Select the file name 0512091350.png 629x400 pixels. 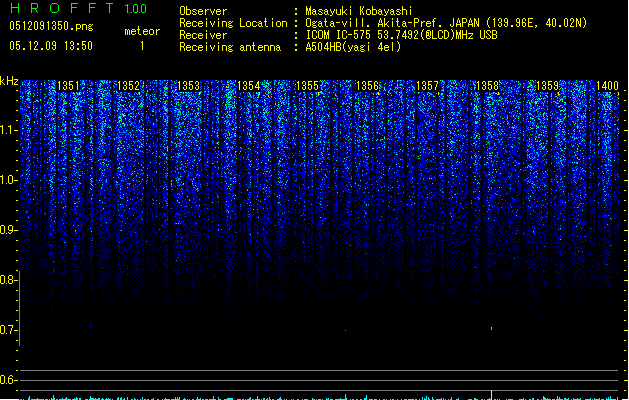(x=51, y=26)
